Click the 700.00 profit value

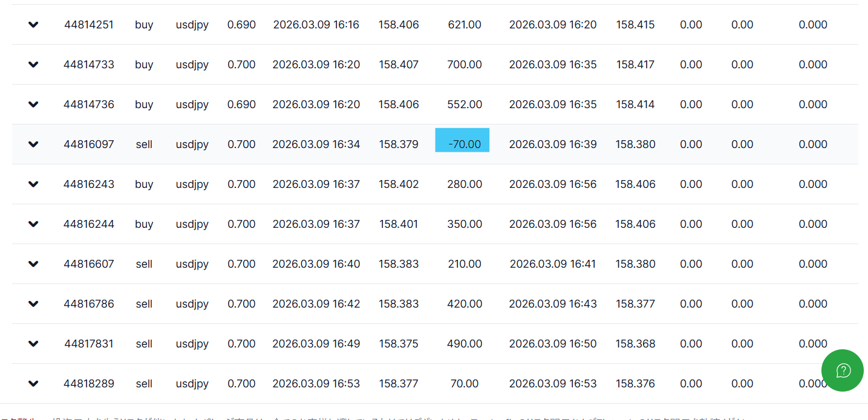pos(465,65)
